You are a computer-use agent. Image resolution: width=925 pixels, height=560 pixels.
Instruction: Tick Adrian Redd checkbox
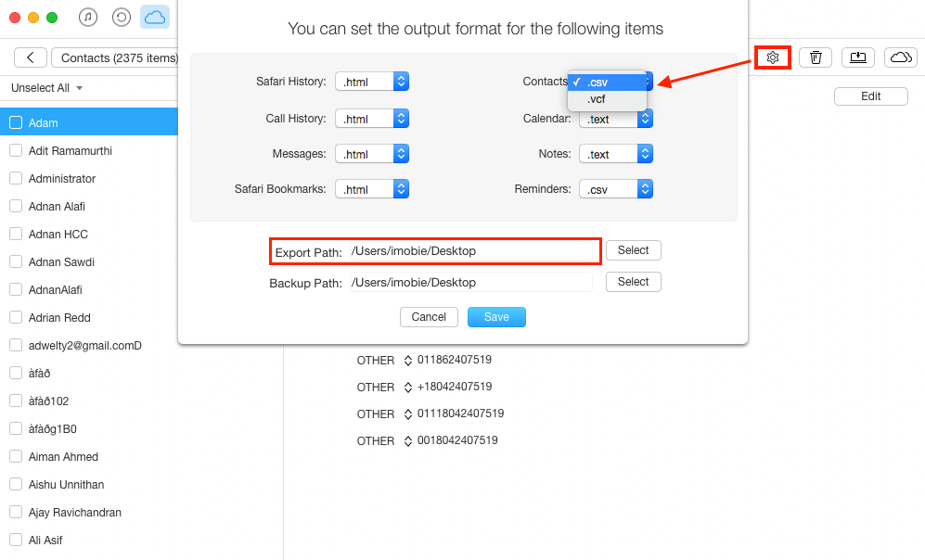click(16, 317)
